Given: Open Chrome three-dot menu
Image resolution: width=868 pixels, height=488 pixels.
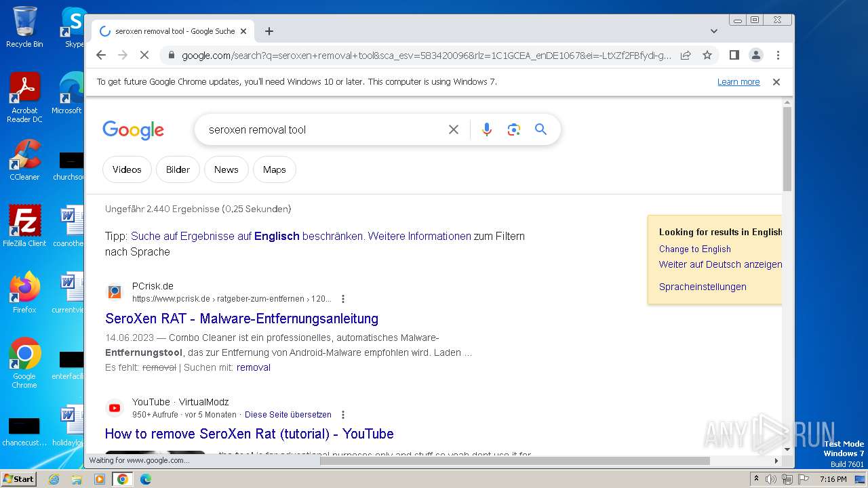Looking at the screenshot, I should click(778, 55).
